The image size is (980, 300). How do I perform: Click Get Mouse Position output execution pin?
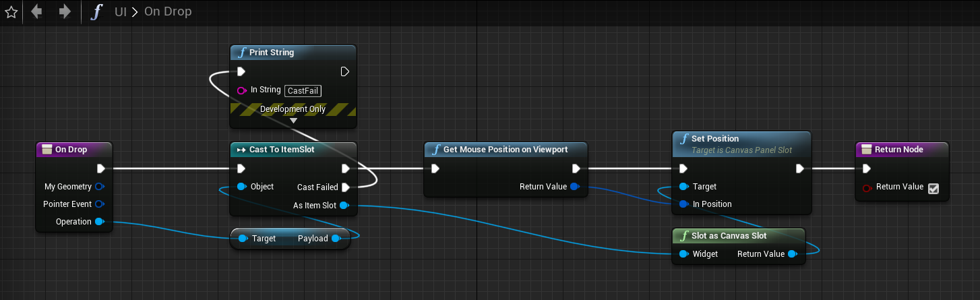click(x=576, y=169)
